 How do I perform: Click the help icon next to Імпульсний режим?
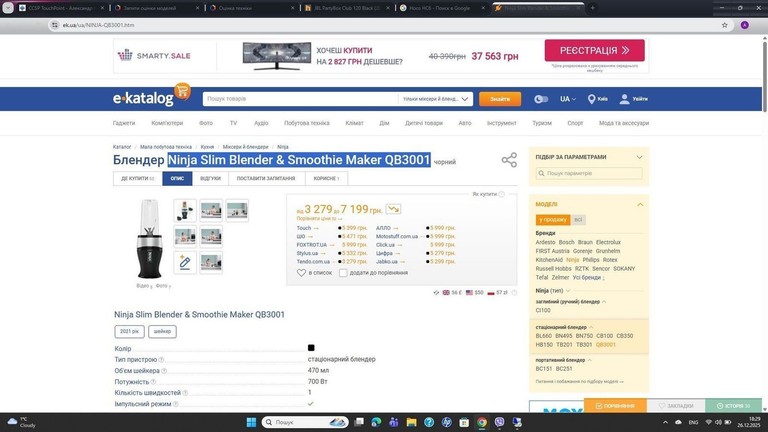click(175, 404)
